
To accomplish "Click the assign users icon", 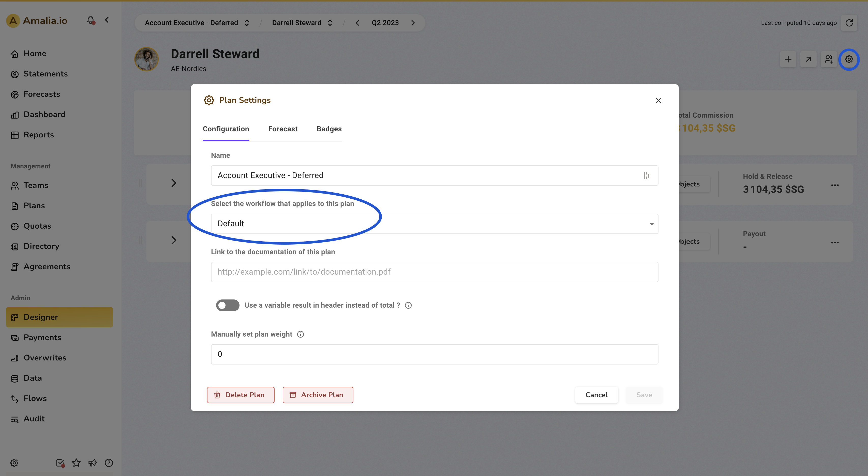I will point(829,60).
